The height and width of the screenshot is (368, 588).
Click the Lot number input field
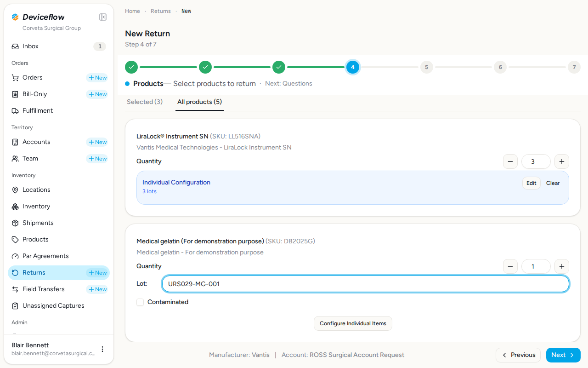(366, 284)
